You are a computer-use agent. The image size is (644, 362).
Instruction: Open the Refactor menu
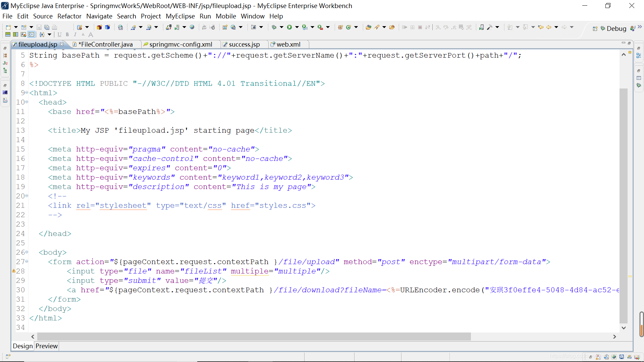(x=69, y=16)
